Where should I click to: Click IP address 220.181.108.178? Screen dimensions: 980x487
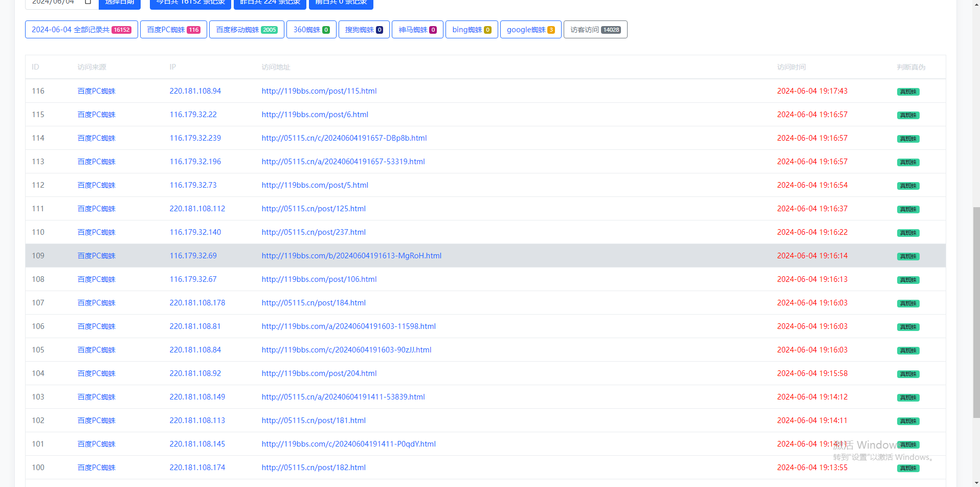coord(197,303)
